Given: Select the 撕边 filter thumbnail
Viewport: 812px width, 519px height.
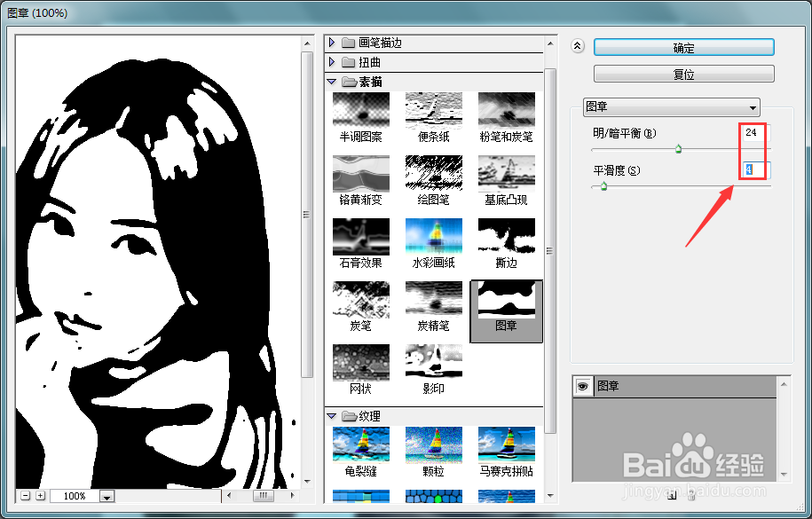Looking at the screenshot, I should click(x=506, y=236).
